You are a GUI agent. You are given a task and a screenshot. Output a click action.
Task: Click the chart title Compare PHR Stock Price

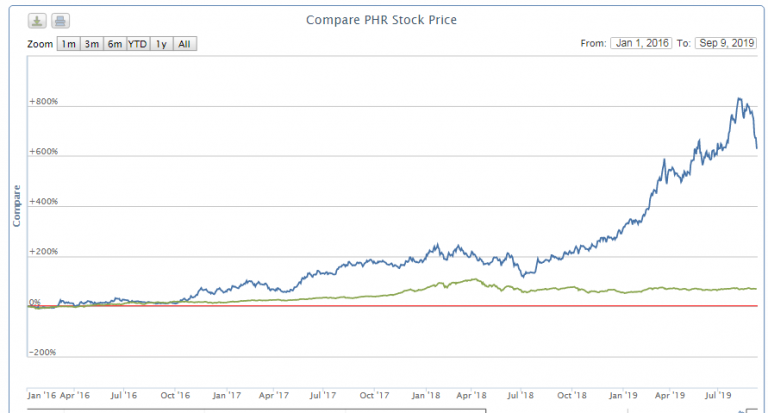[381, 20]
